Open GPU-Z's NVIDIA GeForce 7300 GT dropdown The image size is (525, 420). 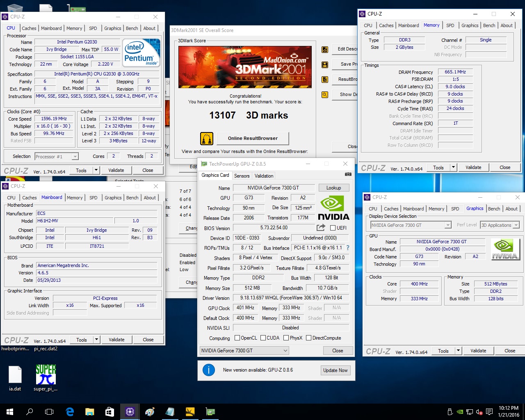coord(244,351)
